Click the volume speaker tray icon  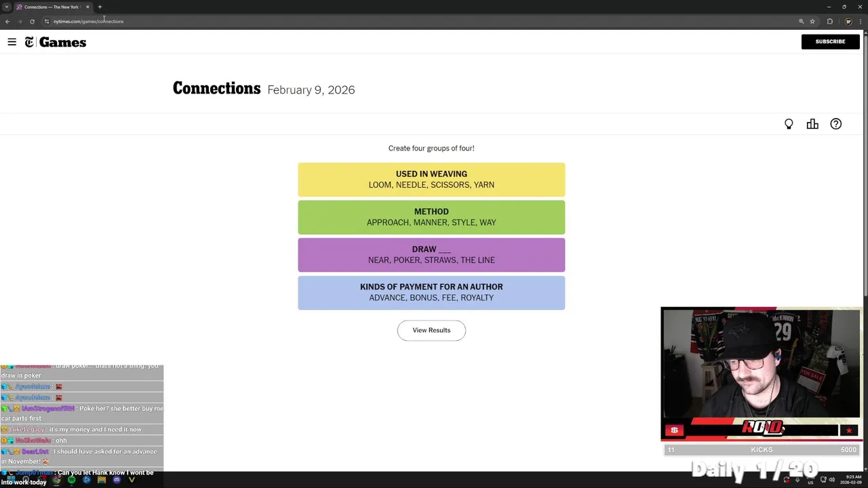point(831,479)
